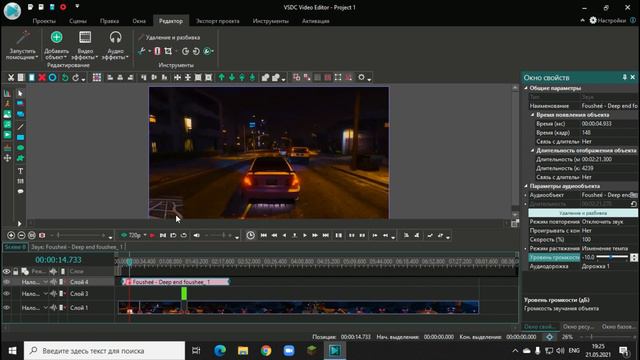Select the ellipse shape tool in sidebar
Viewport: 640px width, 360px height.
point(20,148)
